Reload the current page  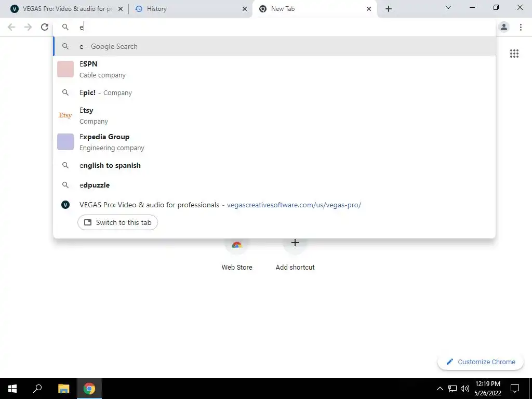tap(45, 27)
